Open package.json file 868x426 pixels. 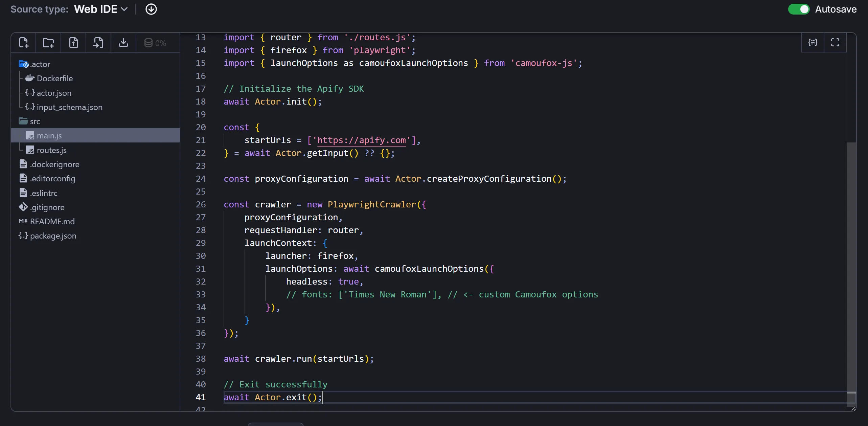tap(47, 236)
